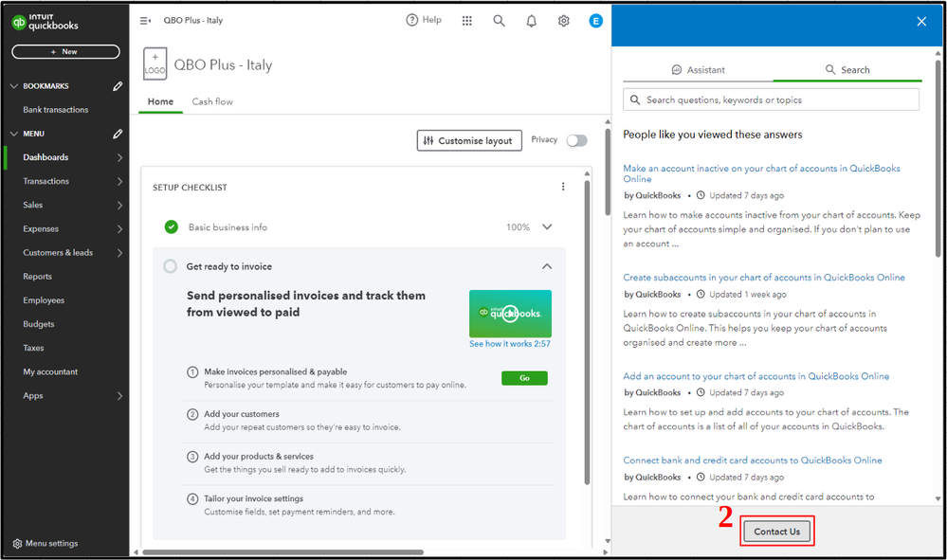Expand the Sales submenu arrow
The height and width of the screenshot is (560, 947).
pyautogui.click(x=119, y=206)
